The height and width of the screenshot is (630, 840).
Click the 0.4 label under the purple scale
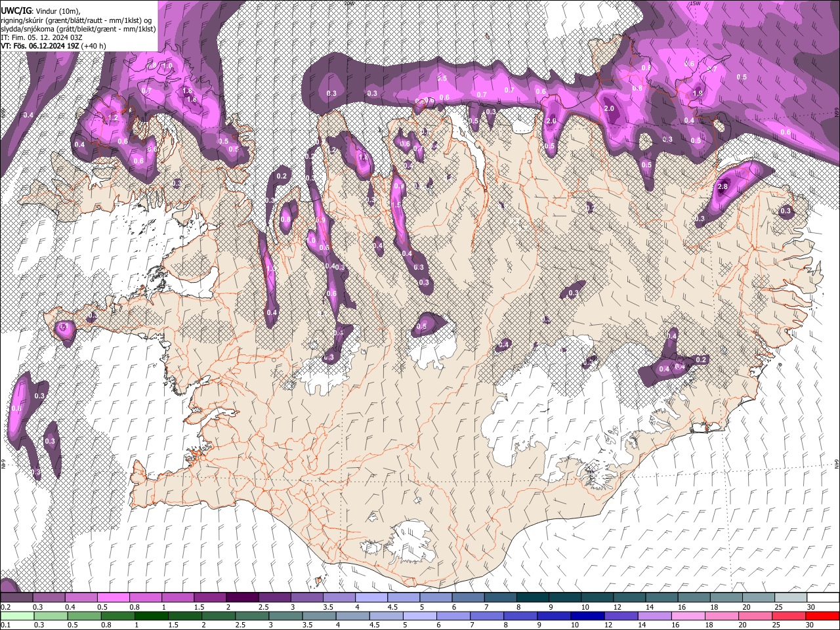(x=70, y=607)
